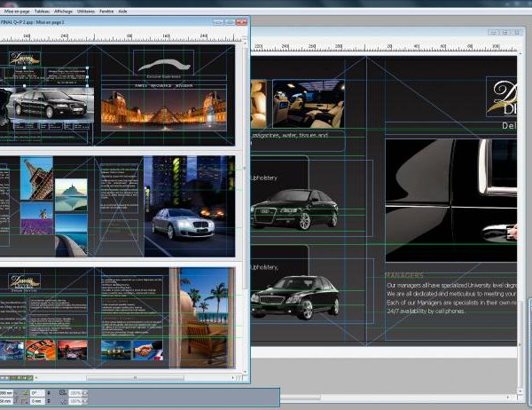
Task: Click the stepper arrows beside the 0 mm field
Action: (49, 401)
